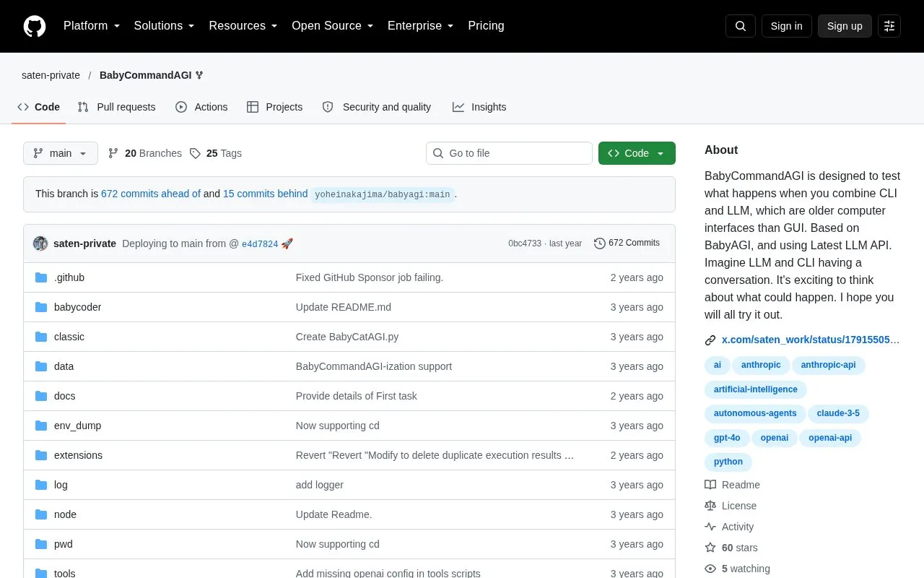Click the GitHub logo icon
Viewport: 924px width, 578px height.
point(35,26)
